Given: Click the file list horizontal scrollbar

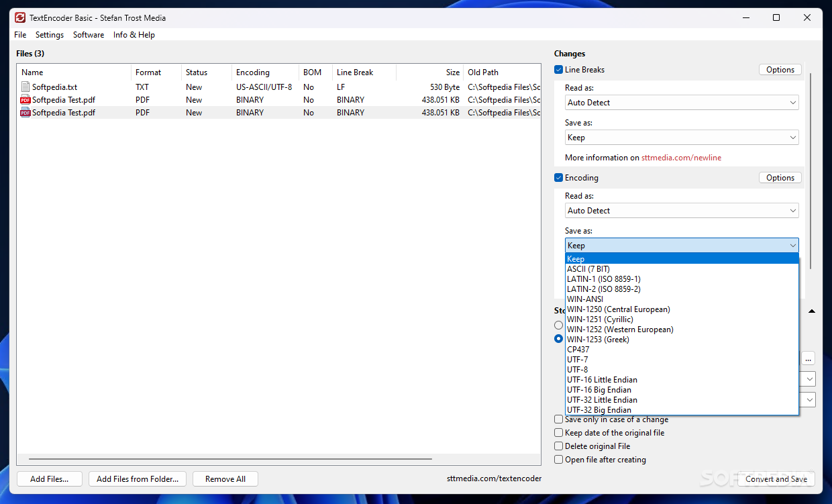Looking at the screenshot, I should tap(230, 460).
